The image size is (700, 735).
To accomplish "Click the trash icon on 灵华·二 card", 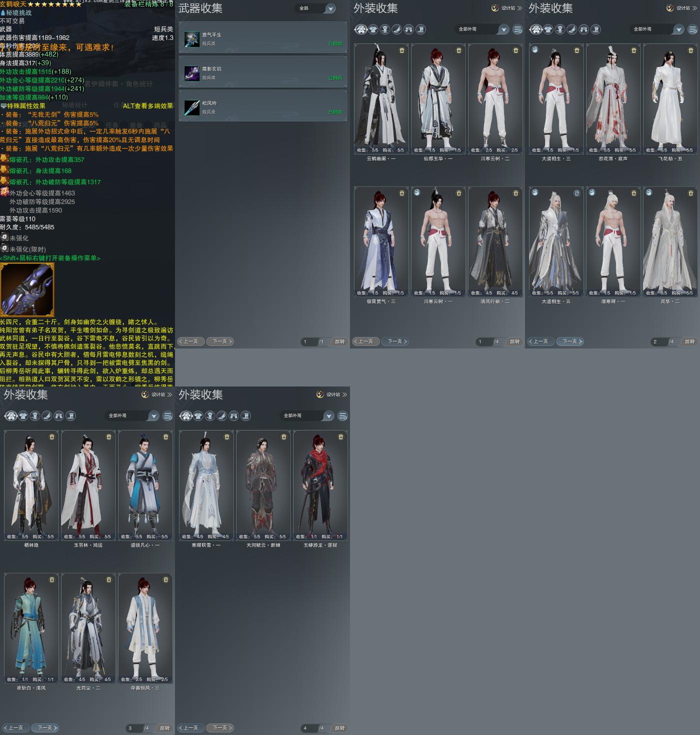I will click(691, 193).
